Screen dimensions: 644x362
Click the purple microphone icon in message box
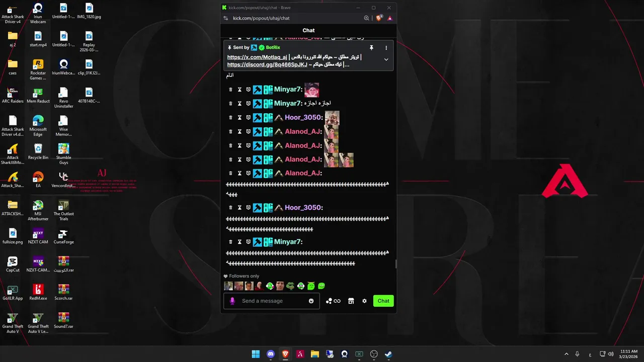tap(232, 301)
